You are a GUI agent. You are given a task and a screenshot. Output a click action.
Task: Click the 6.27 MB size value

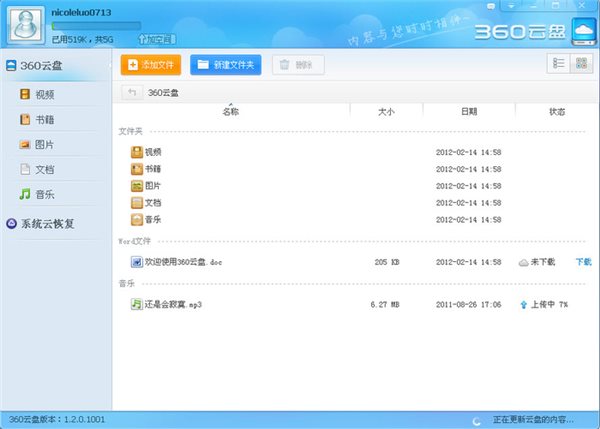[x=385, y=305]
